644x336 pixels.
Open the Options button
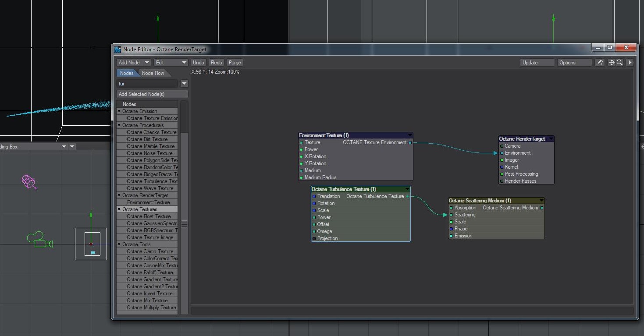point(574,63)
